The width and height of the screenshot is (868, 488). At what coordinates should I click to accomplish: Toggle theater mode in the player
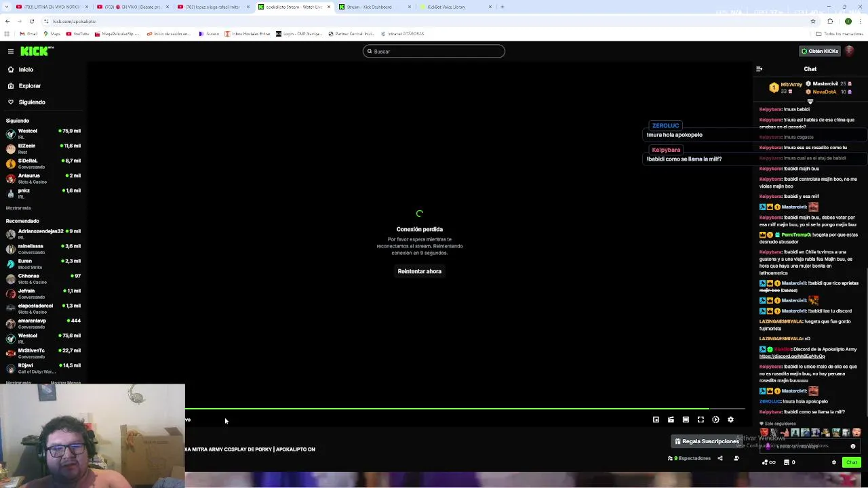686,420
